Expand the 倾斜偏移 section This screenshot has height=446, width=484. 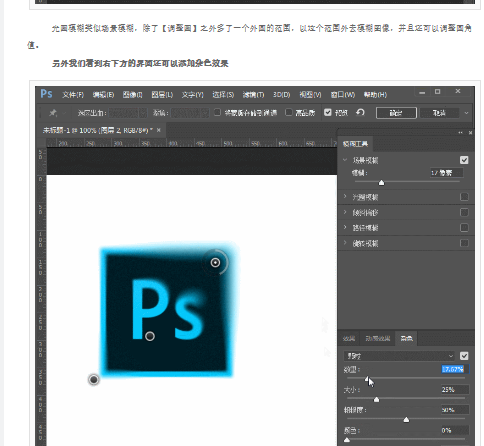345,212
